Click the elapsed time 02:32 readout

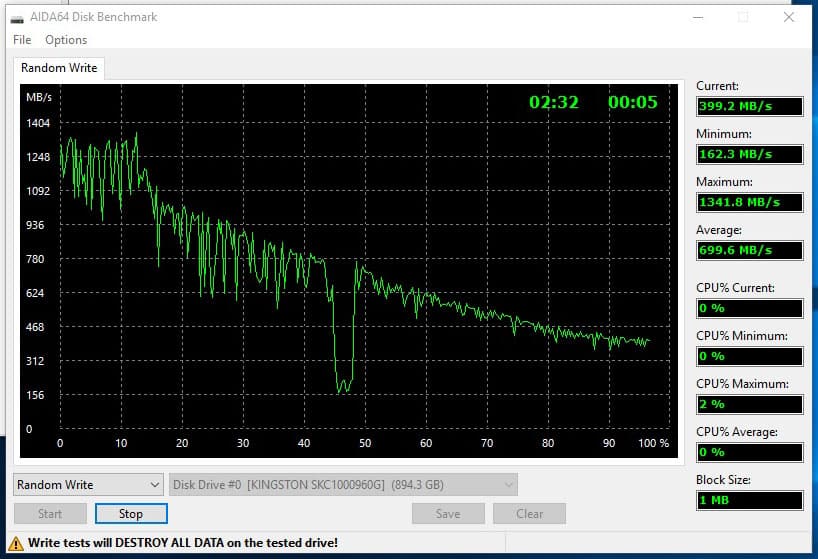point(554,102)
